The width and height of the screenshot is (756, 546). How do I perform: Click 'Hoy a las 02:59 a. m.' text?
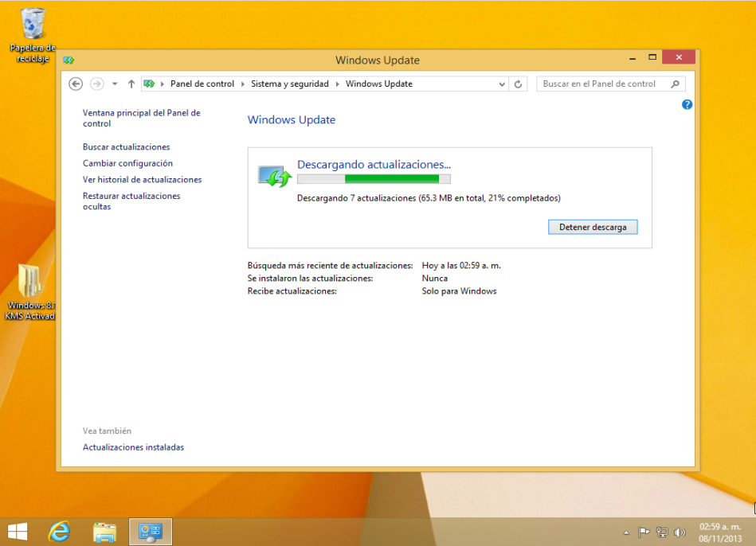tap(461, 266)
